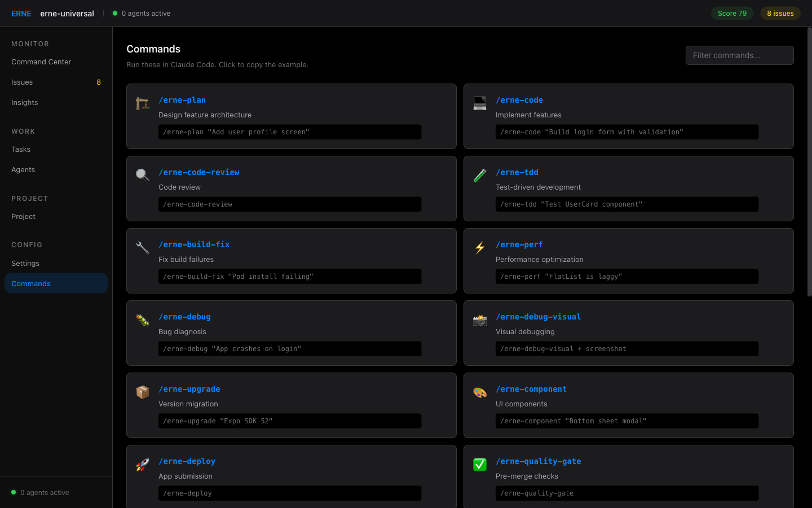The height and width of the screenshot is (508, 812).
Task: Open Settings under Config
Action: tap(25, 264)
